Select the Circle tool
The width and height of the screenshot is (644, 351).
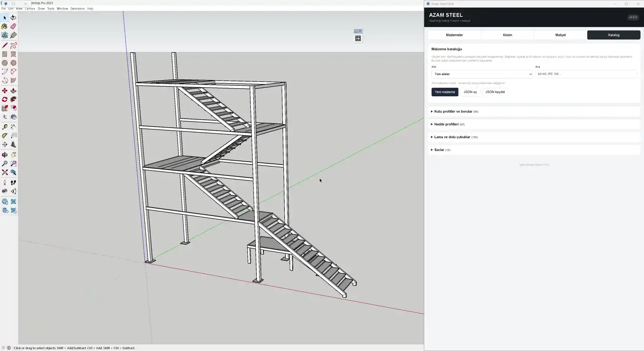pyautogui.click(x=4, y=63)
